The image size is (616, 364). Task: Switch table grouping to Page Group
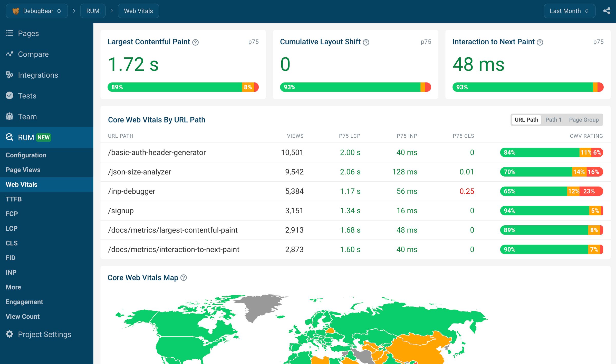(584, 119)
